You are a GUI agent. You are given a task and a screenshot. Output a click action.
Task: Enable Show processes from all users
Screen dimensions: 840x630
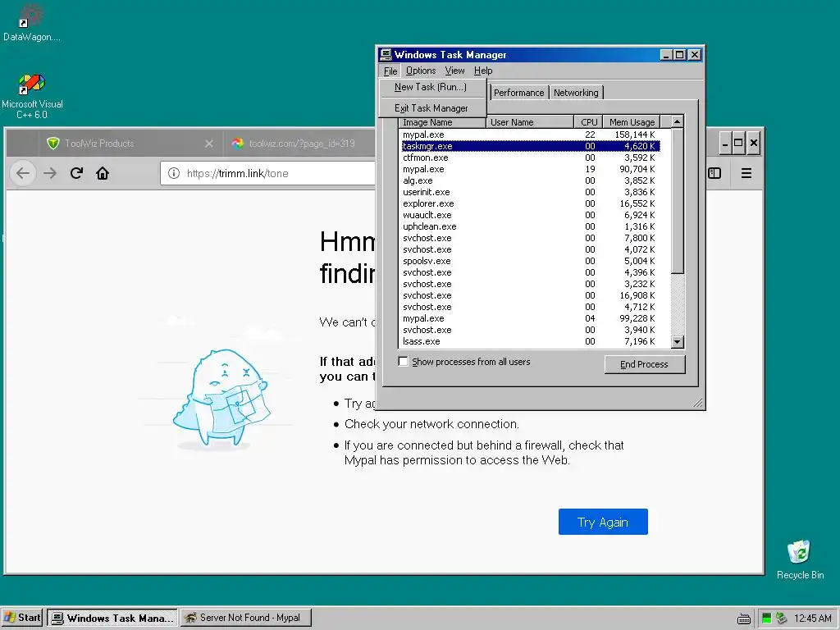point(403,362)
